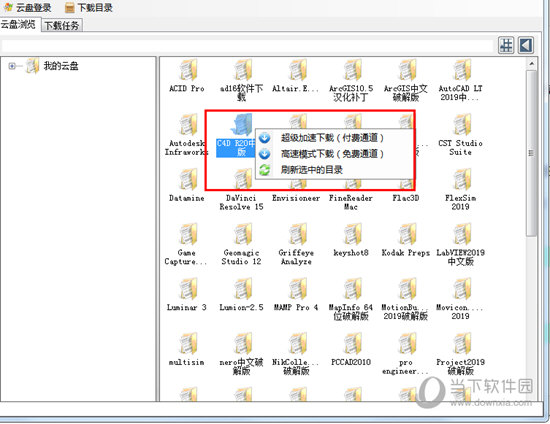Expand the 我的云盘 tree node
This screenshot has width=550, height=424.
pos(12,66)
